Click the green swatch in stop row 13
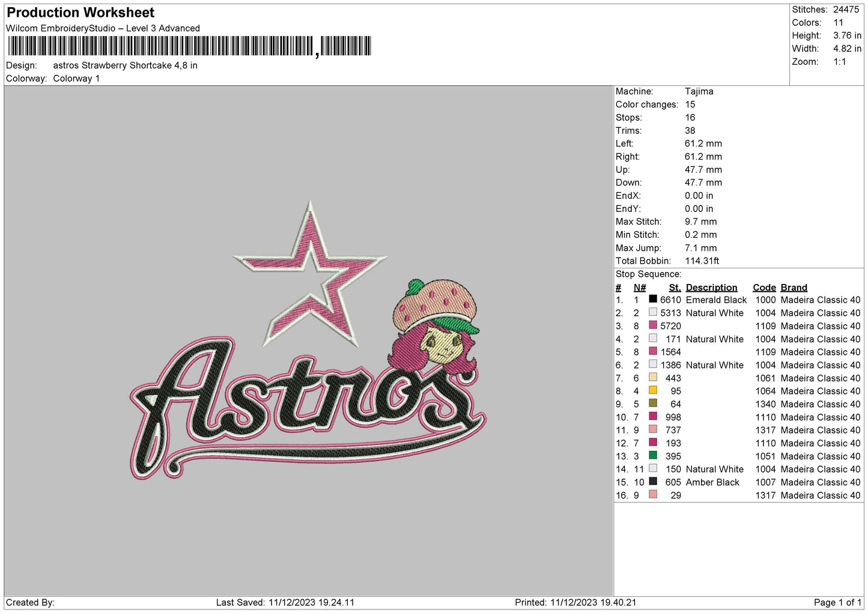This screenshot has height=613, width=868. pos(653,456)
